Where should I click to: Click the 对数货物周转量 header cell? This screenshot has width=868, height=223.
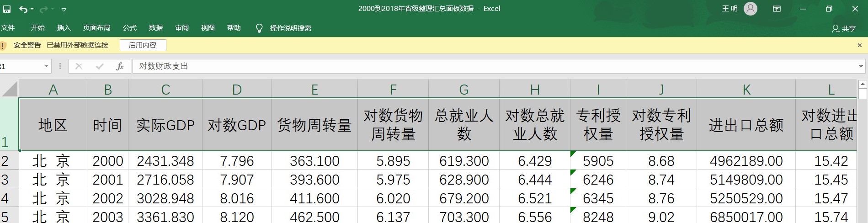tap(393, 125)
